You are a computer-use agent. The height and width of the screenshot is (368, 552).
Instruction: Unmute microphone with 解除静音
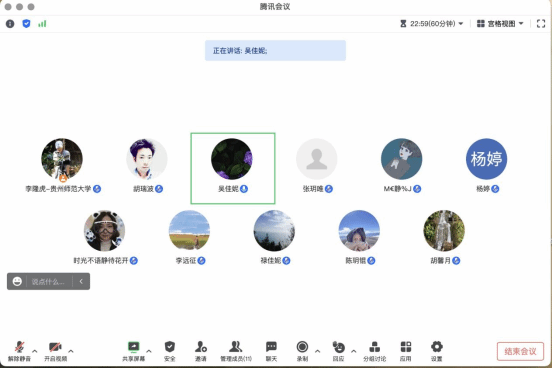[x=19, y=351]
